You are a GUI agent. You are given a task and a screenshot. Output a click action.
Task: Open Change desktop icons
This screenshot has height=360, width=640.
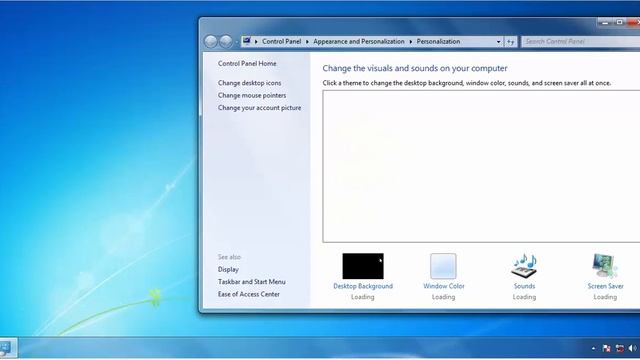point(249,83)
